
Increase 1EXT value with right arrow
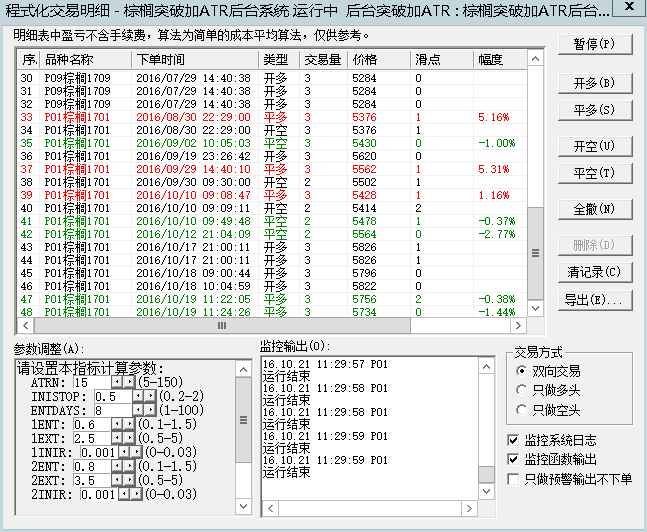(128, 438)
